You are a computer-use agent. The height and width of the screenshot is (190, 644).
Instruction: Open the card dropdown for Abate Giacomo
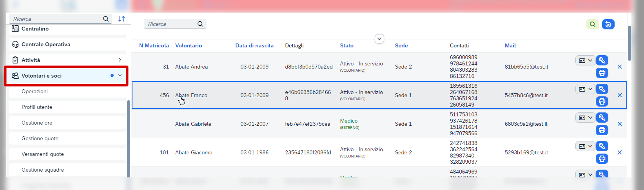[585, 147]
